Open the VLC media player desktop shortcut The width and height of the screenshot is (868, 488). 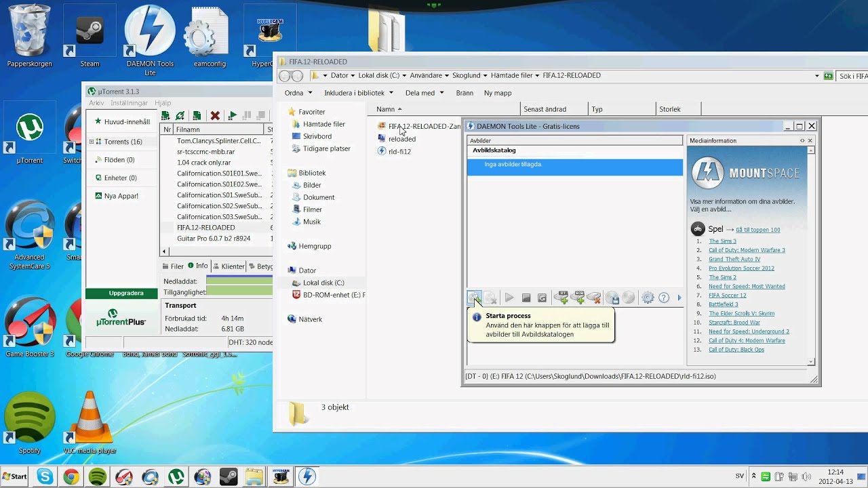90,422
